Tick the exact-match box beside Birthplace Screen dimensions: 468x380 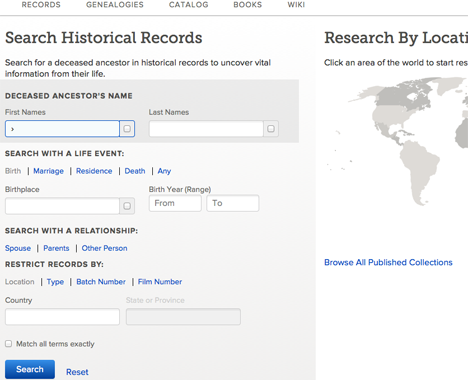pos(127,206)
